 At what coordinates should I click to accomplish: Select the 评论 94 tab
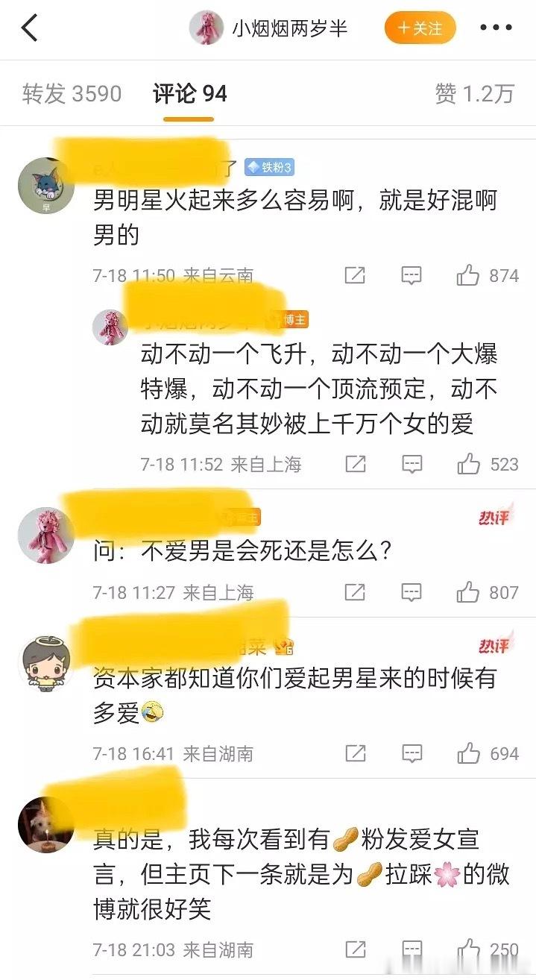coord(189,93)
